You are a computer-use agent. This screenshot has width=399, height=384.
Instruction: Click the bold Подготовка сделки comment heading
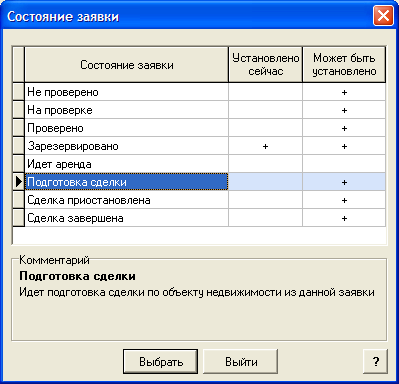click(x=77, y=276)
